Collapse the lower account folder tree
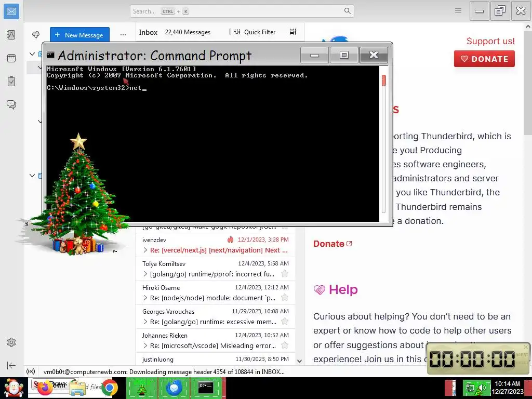This screenshot has height=399, width=532. click(x=32, y=176)
